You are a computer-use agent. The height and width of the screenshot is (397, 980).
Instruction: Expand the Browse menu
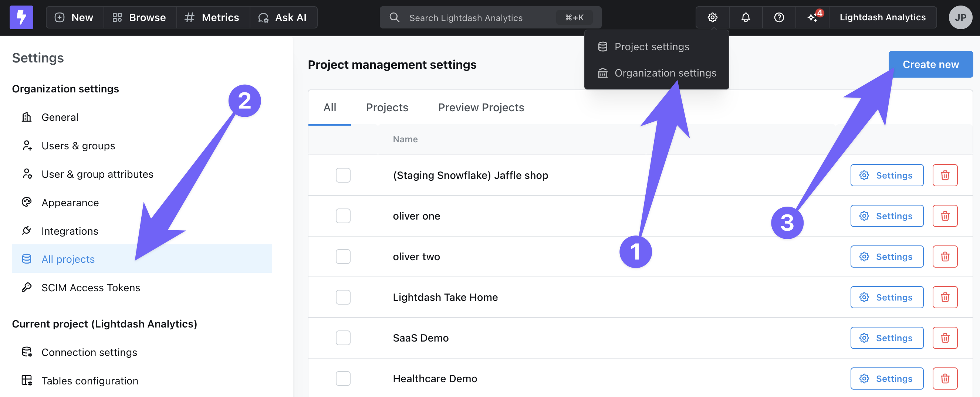click(140, 17)
